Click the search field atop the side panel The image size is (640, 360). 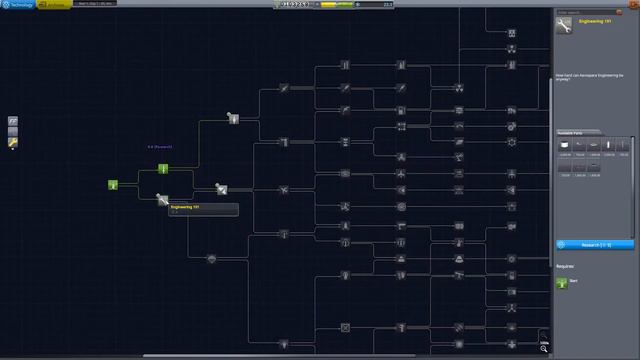click(x=586, y=12)
